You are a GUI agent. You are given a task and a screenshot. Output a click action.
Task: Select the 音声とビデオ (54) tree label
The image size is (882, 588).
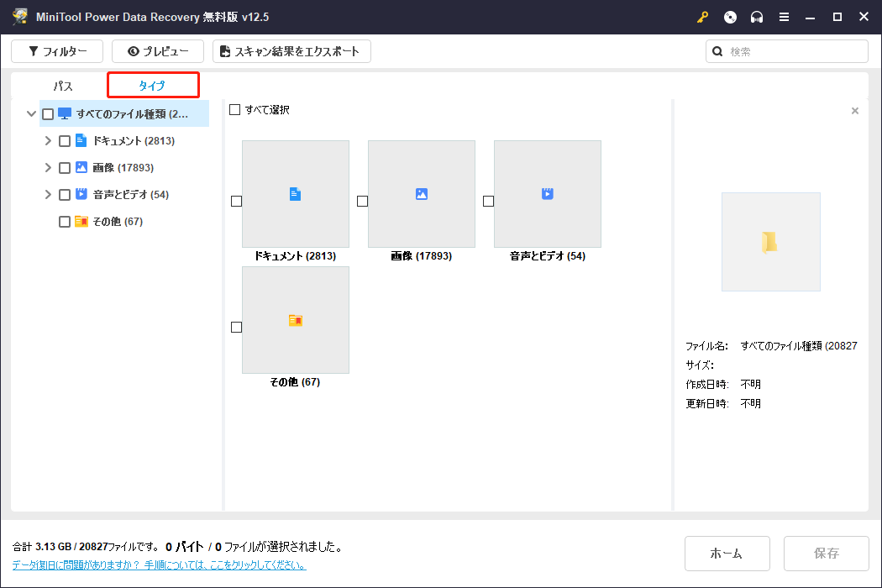pyautogui.click(x=131, y=195)
